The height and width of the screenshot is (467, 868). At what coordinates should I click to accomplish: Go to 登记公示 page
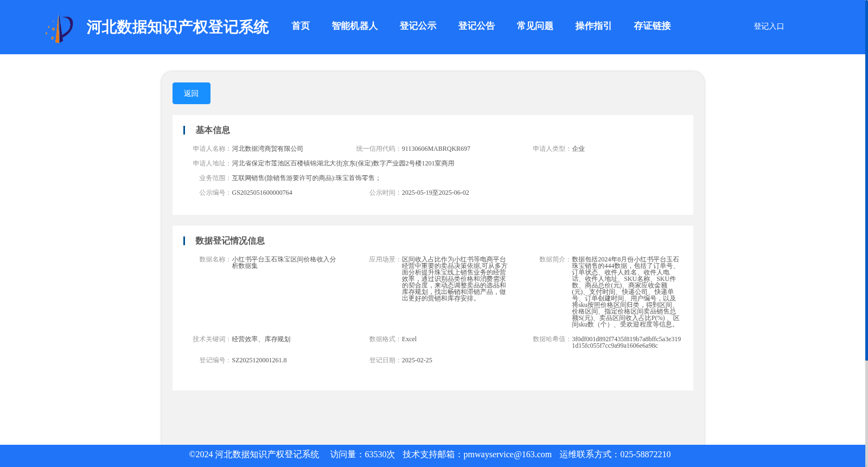pos(418,26)
